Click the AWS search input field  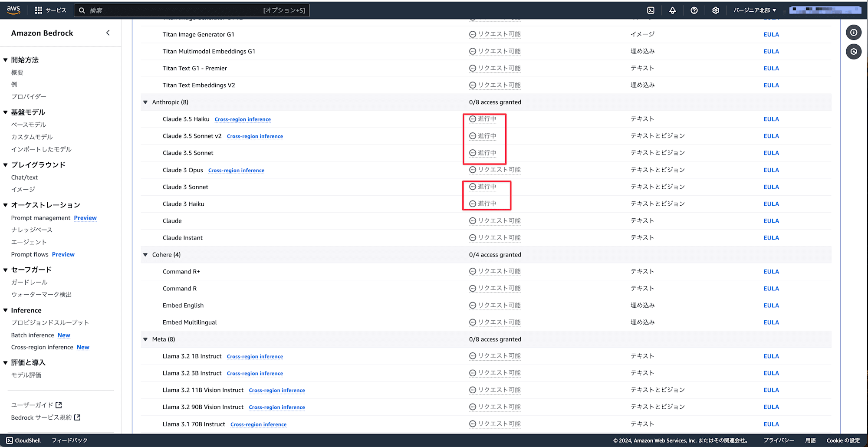(x=191, y=10)
